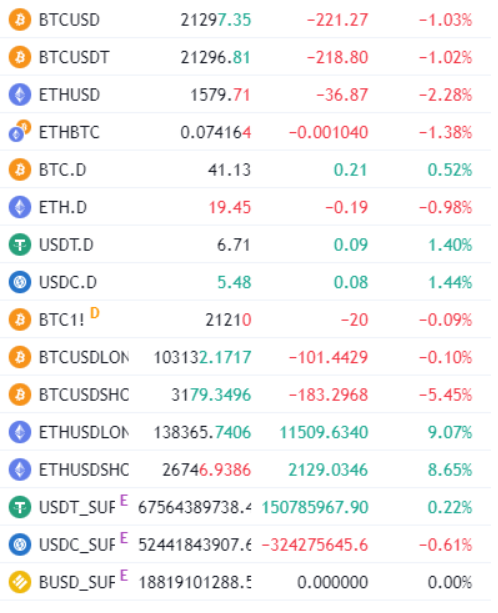
Task: Click the USDC coin icon beside USDC.D
Action: tap(20, 282)
